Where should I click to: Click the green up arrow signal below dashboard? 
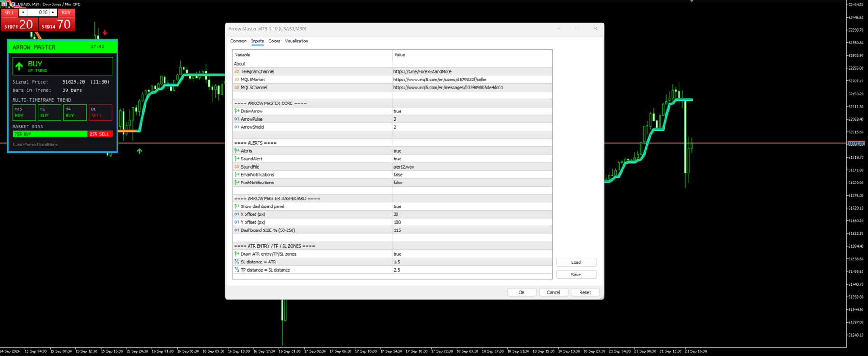139,151
